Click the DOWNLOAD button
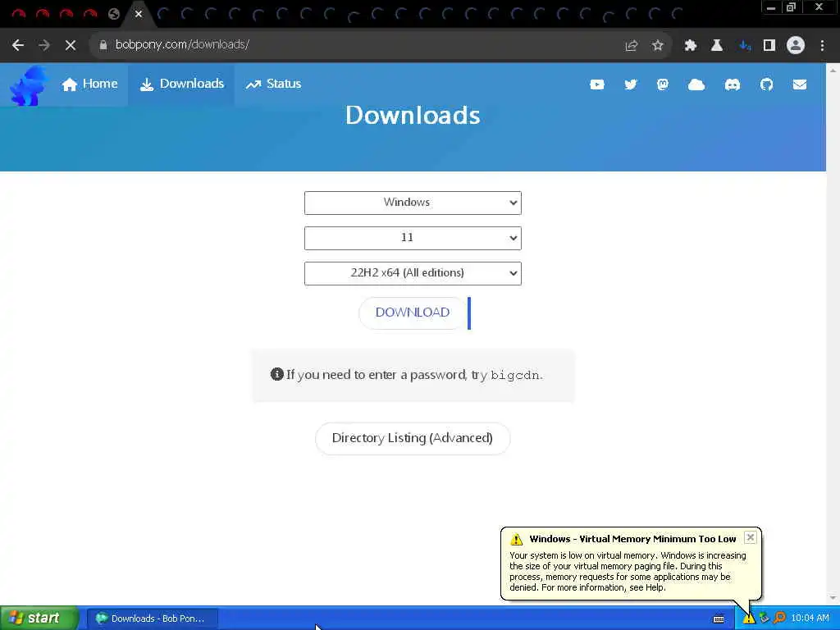Image resolution: width=840 pixels, height=630 pixels. (x=413, y=313)
